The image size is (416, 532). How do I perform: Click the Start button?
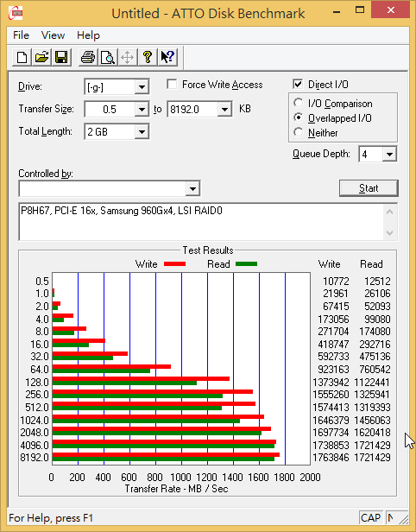click(x=369, y=188)
